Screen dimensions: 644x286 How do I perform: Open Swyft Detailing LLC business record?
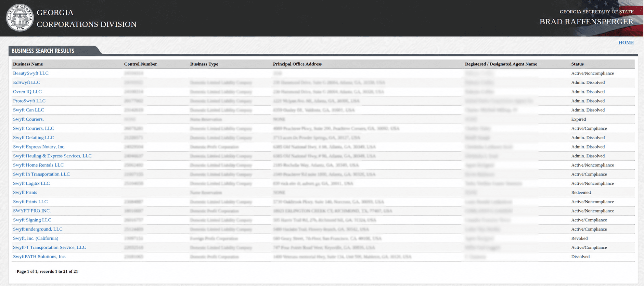[34, 138]
